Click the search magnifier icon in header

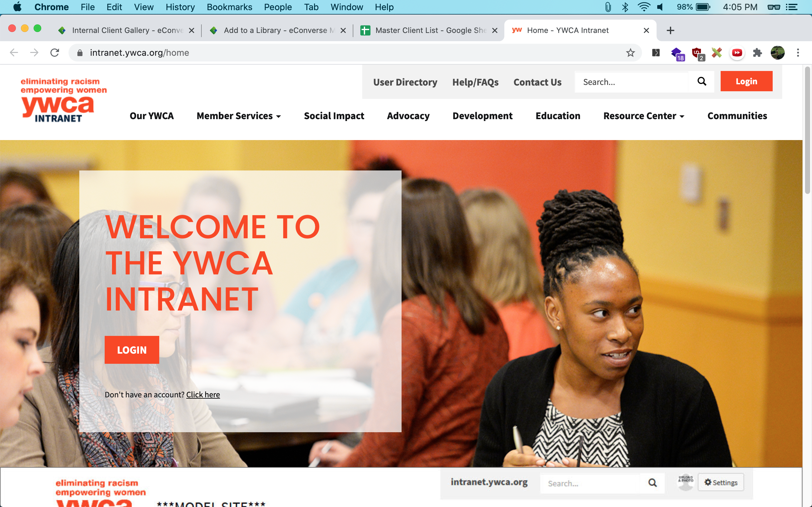pos(702,81)
